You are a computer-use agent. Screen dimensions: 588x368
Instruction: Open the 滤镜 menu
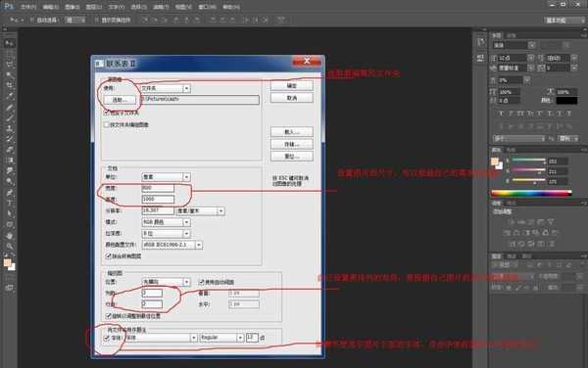pos(161,7)
